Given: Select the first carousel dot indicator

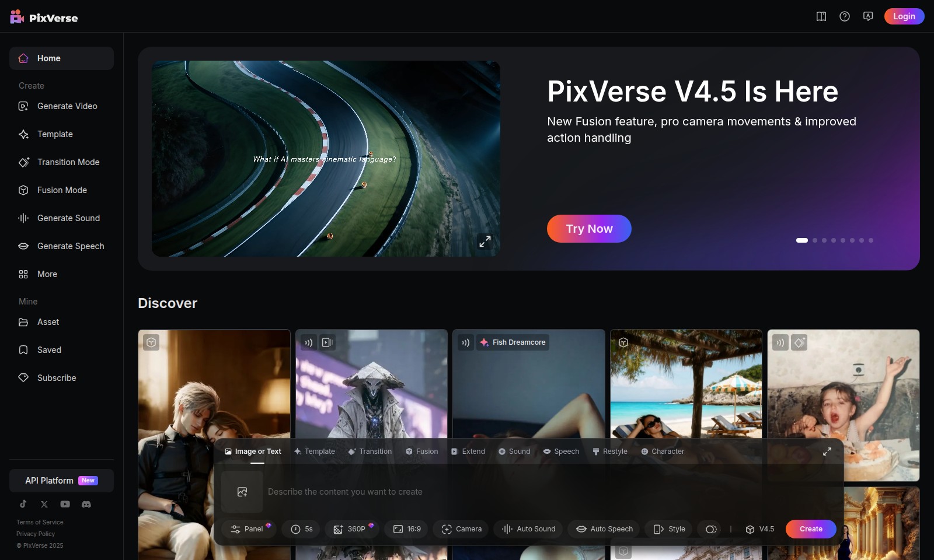Looking at the screenshot, I should pos(802,240).
